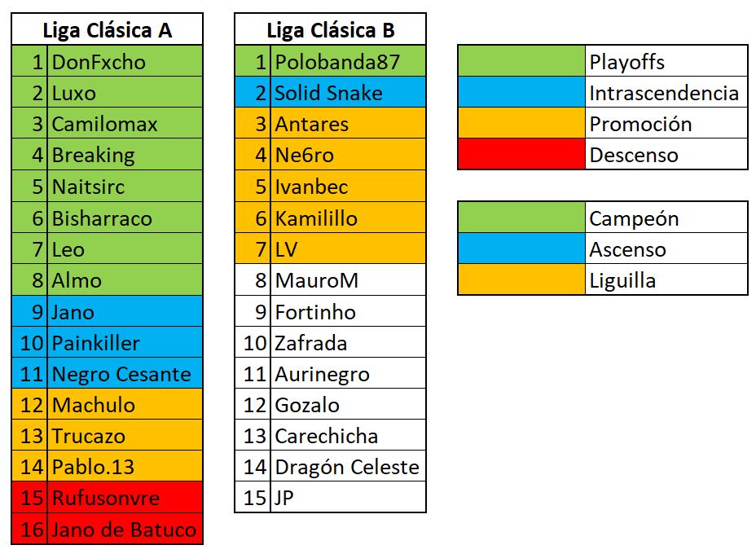Select the DonFxcho cell in Liga A
The width and height of the screenshot is (756, 554).
(x=125, y=61)
